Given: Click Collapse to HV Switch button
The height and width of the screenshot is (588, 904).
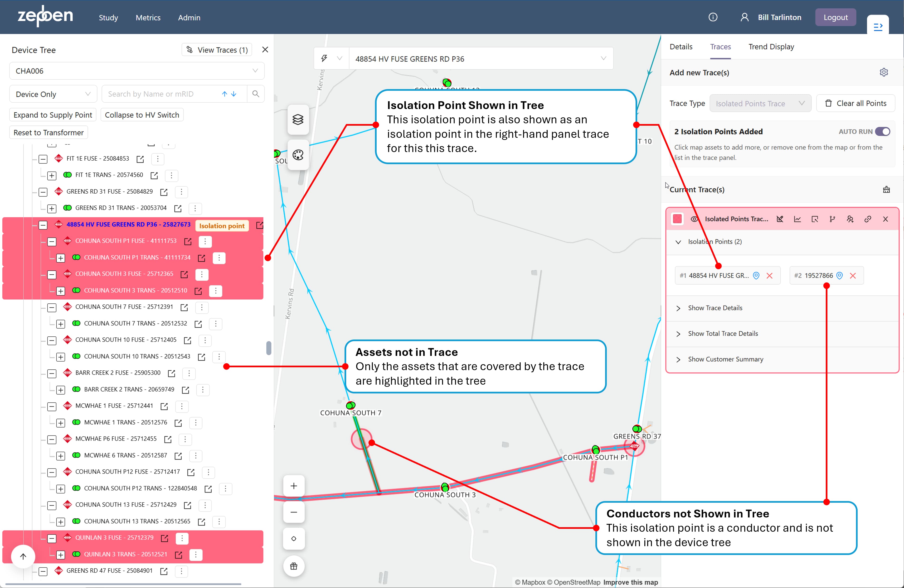Looking at the screenshot, I should pos(142,115).
